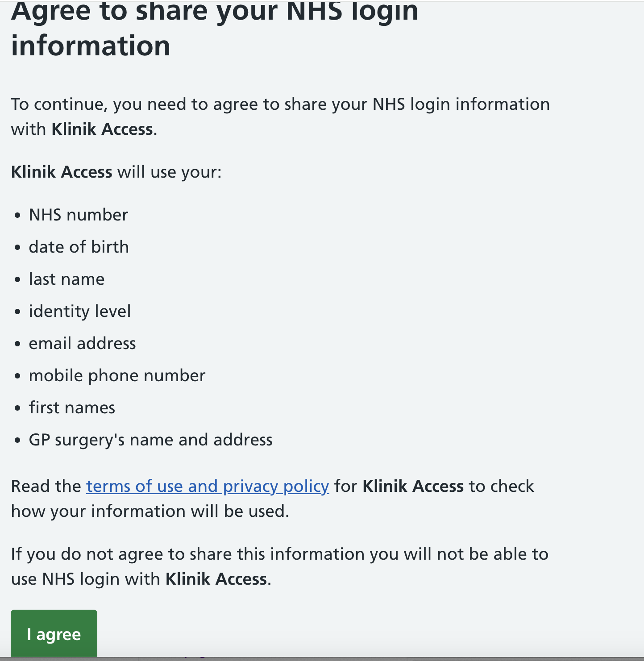This screenshot has width=644, height=661.
Task: Click bold Klinik Access in the final sentence
Action: [216, 579]
